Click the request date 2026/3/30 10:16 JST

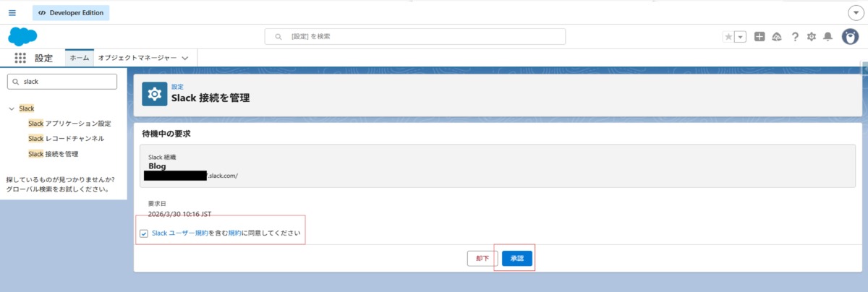coord(179,215)
